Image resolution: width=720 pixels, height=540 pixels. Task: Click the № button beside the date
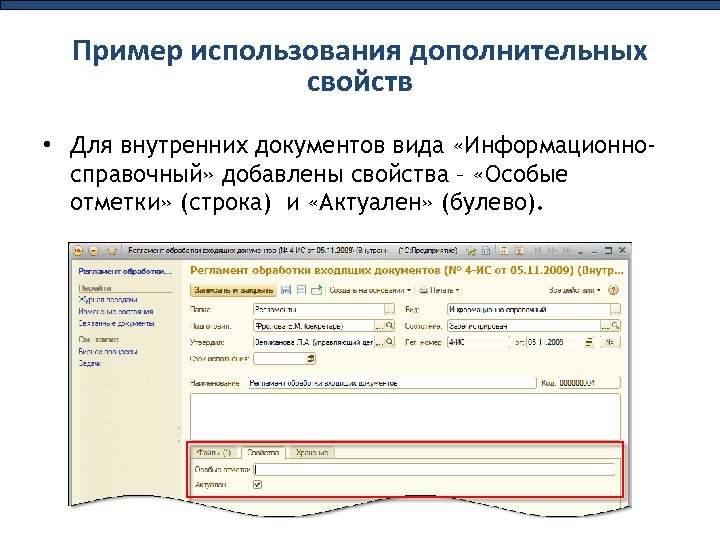point(610,342)
